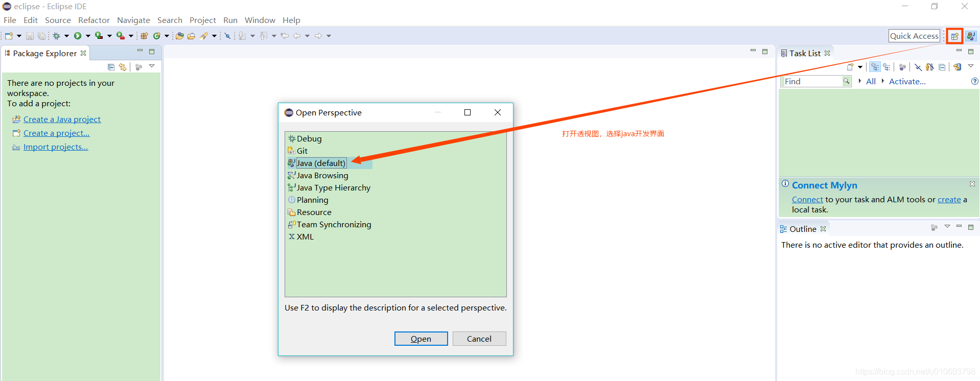Open dropdown arrow next to Coverage icon
Image resolution: width=980 pixels, height=381 pixels.
[x=109, y=36]
